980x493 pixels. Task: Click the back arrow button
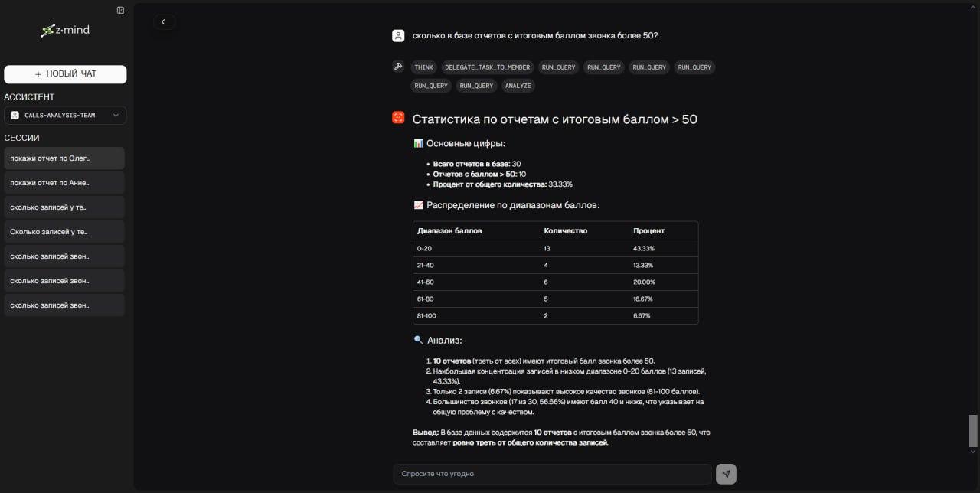(x=163, y=22)
